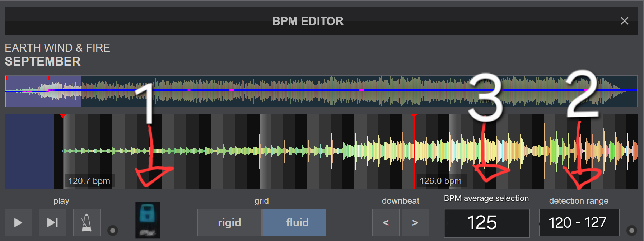
Task: Click the play-to-next-marker button
Action: (x=52, y=223)
